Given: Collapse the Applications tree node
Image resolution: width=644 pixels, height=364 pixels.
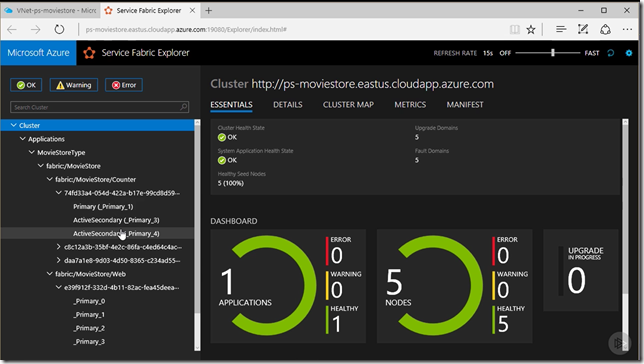Looking at the screenshot, I should pos(23,138).
